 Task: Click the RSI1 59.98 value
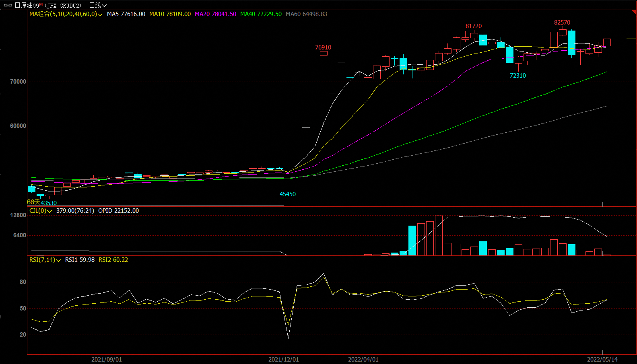point(80,260)
